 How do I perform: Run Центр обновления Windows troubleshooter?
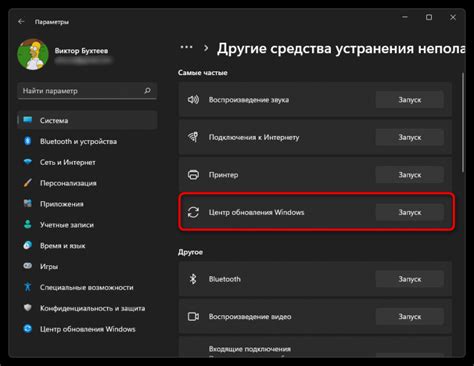pos(410,212)
